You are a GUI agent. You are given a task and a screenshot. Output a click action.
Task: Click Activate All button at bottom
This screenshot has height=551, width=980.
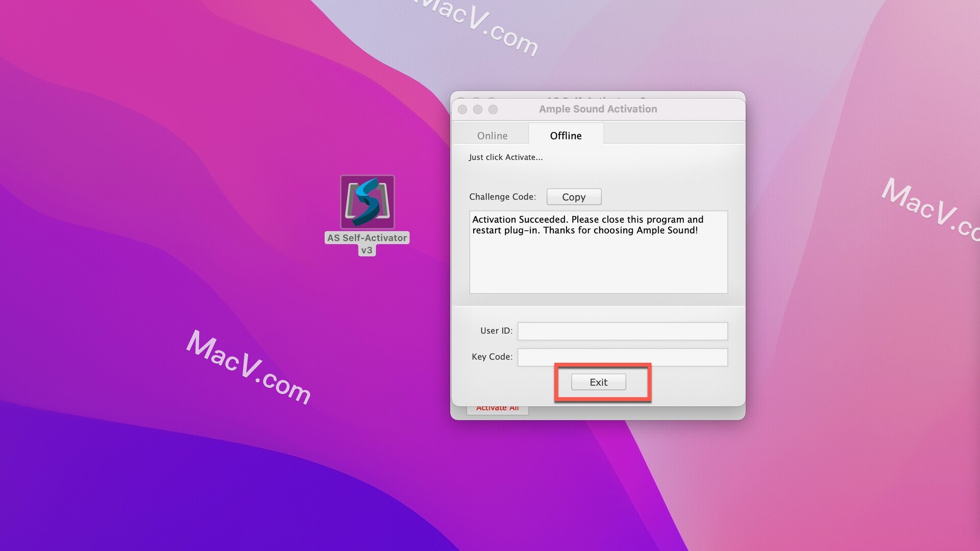(x=498, y=408)
